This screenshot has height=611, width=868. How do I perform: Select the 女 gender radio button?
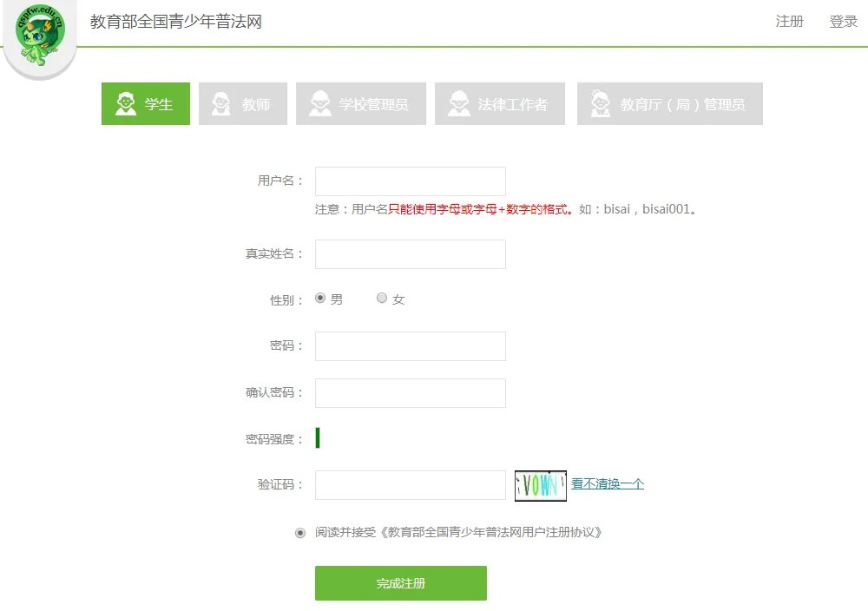coord(382,297)
